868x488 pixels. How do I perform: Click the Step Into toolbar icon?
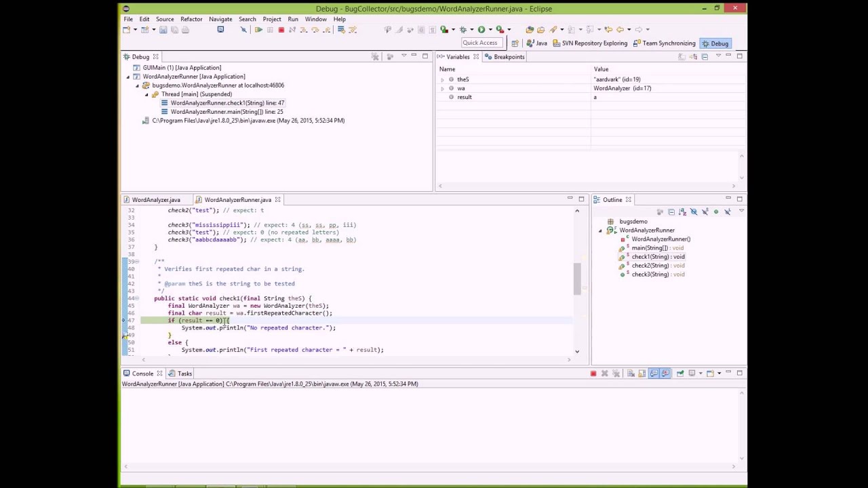(x=303, y=29)
